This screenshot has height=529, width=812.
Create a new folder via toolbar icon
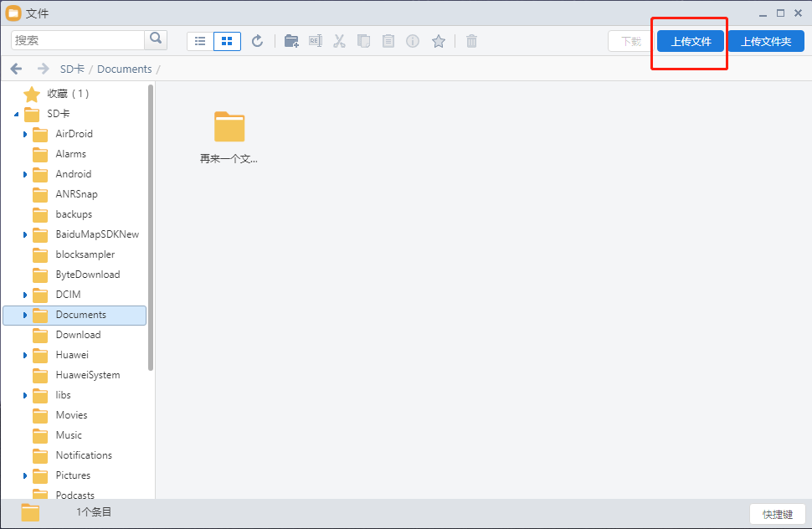click(x=291, y=41)
